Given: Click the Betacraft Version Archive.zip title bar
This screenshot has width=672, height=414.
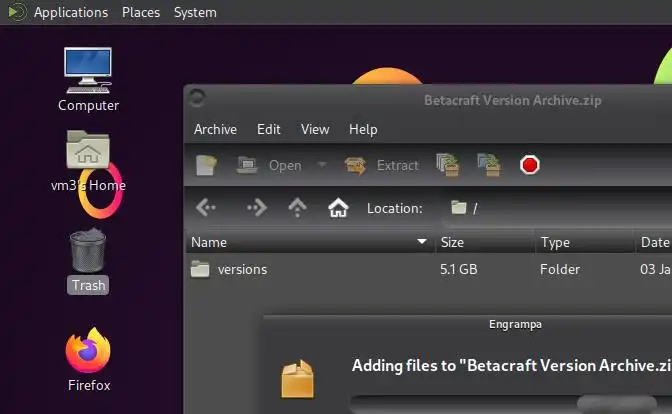Looking at the screenshot, I should 513,100.
